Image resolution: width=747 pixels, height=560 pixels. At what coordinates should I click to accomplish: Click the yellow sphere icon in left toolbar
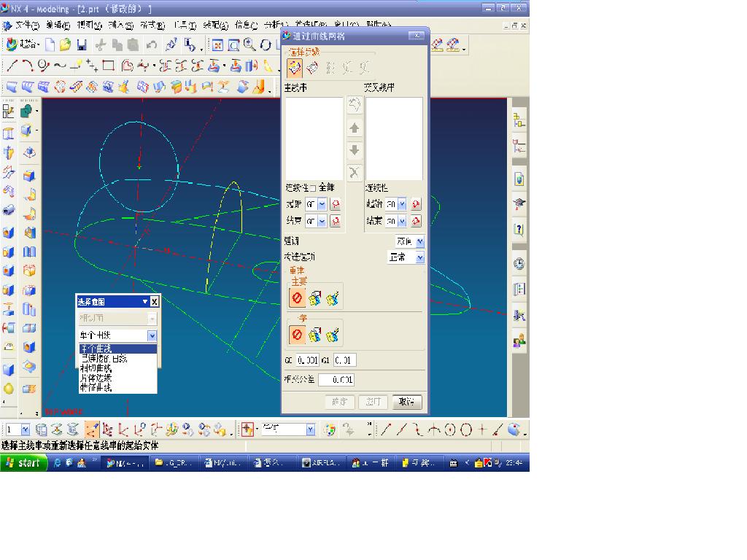(9, 389)
